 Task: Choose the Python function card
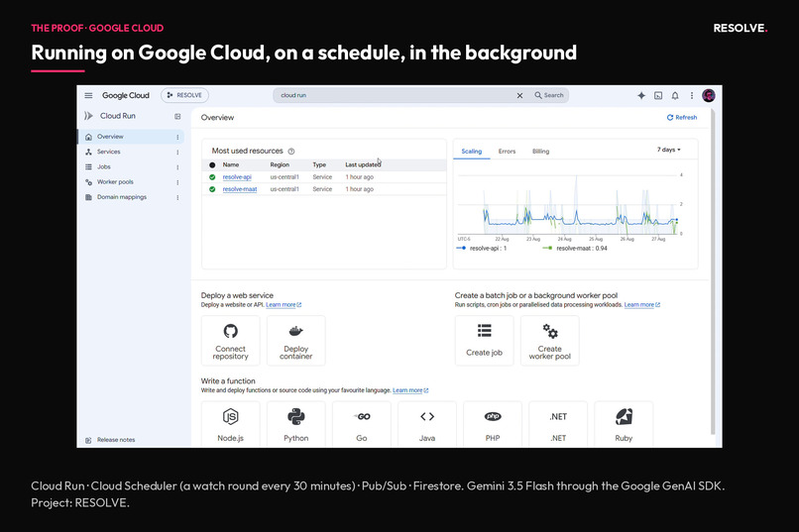[296, 425]
